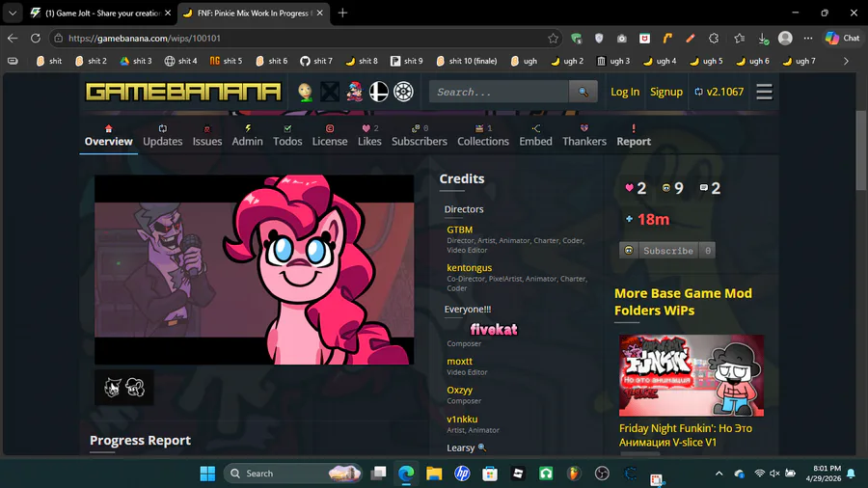
Task: Click the v2.1067 version link
Action: [x=719, y=92]
